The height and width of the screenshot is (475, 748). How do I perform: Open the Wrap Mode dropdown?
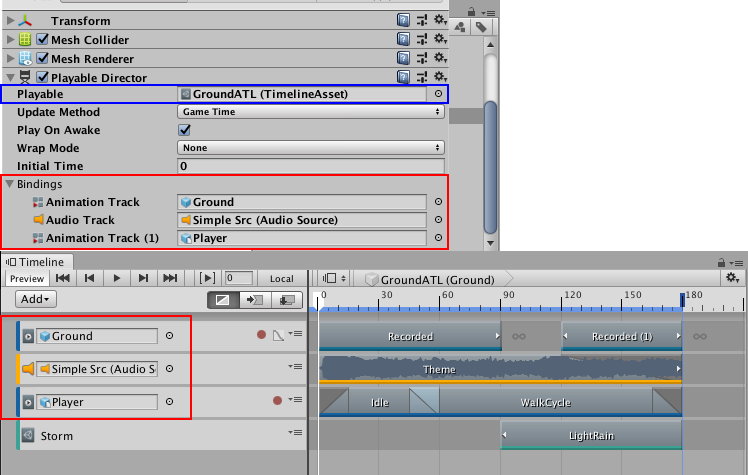click(x=310, y=148)
